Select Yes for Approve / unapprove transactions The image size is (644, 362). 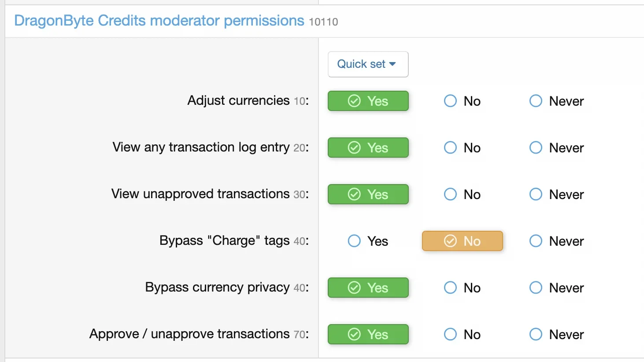click(368, 334)
